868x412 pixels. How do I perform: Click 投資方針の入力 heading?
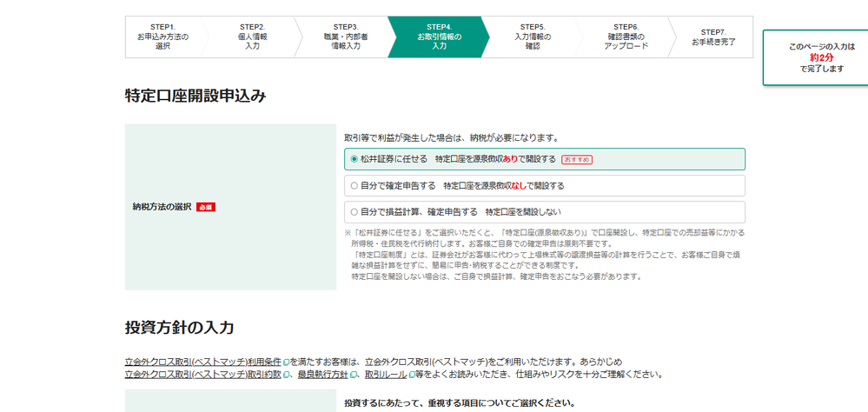click(x=179, y=328)
